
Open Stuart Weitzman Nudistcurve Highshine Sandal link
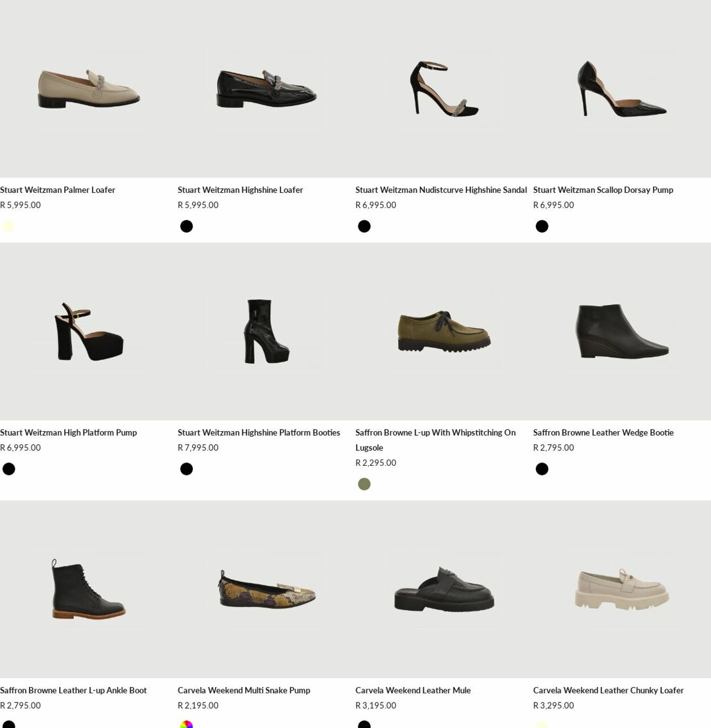tap(441, 190)
